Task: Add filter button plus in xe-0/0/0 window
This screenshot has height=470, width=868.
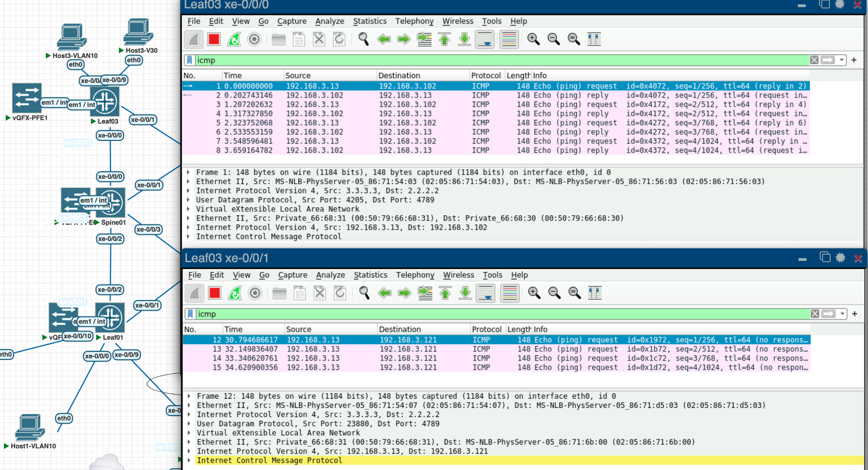Action: 854,60
